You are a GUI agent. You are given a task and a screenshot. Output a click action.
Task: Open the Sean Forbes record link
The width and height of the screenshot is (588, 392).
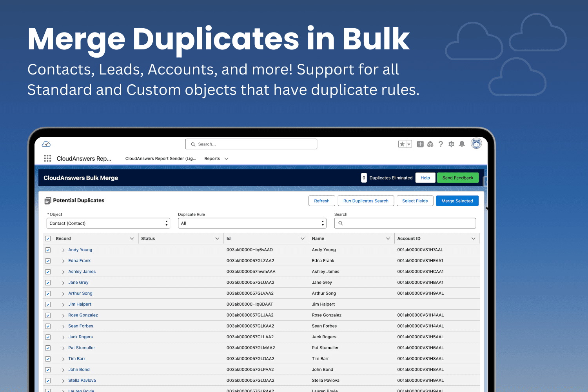tap(81, 326)
